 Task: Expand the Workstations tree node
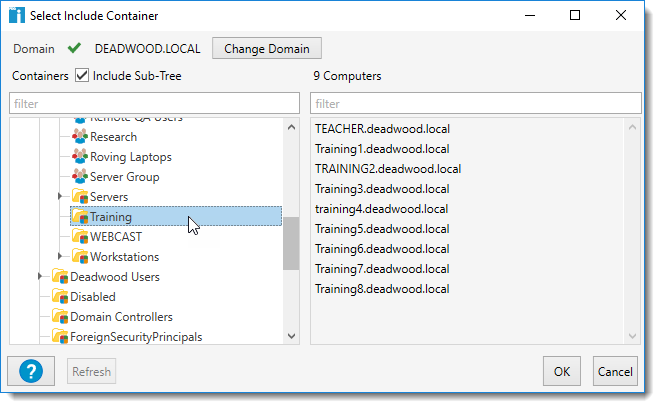point(61,257)
